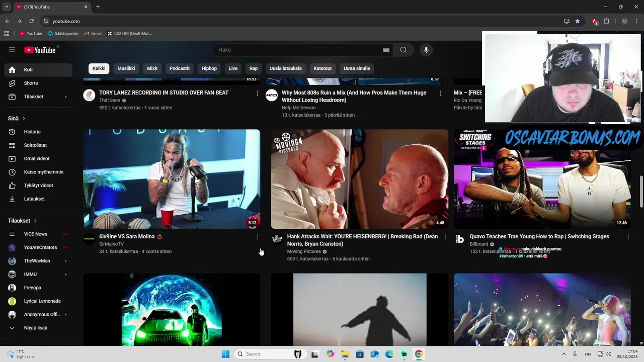Open TheWavWan subscription
The height and width of the screenshot is (362, 644).
click(x=38, y=261)
